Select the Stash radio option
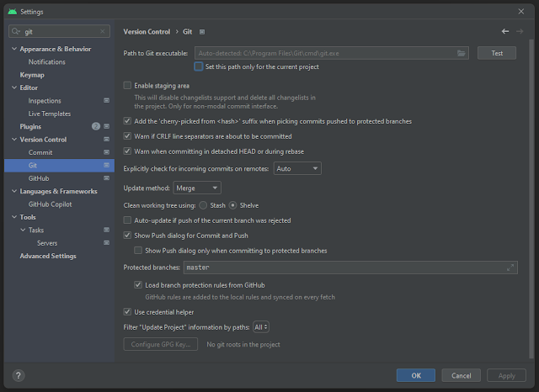The image size is (539, 392). click(203, 204)
